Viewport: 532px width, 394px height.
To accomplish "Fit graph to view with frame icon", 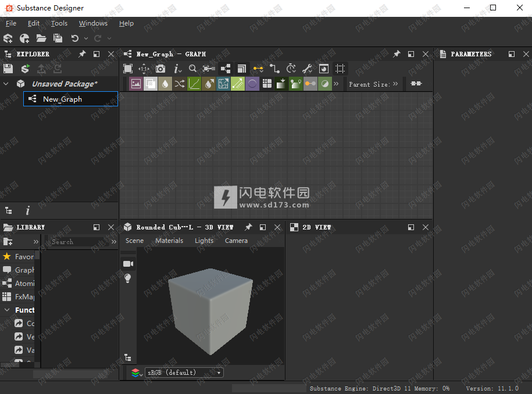I will pyautogui.click(x=128, y=69).
